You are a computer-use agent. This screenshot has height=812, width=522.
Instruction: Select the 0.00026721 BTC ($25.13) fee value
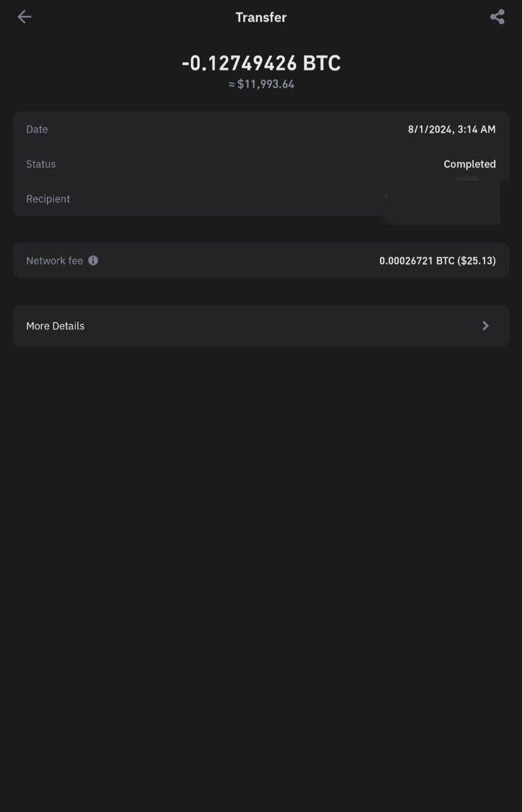coord(438,261)
